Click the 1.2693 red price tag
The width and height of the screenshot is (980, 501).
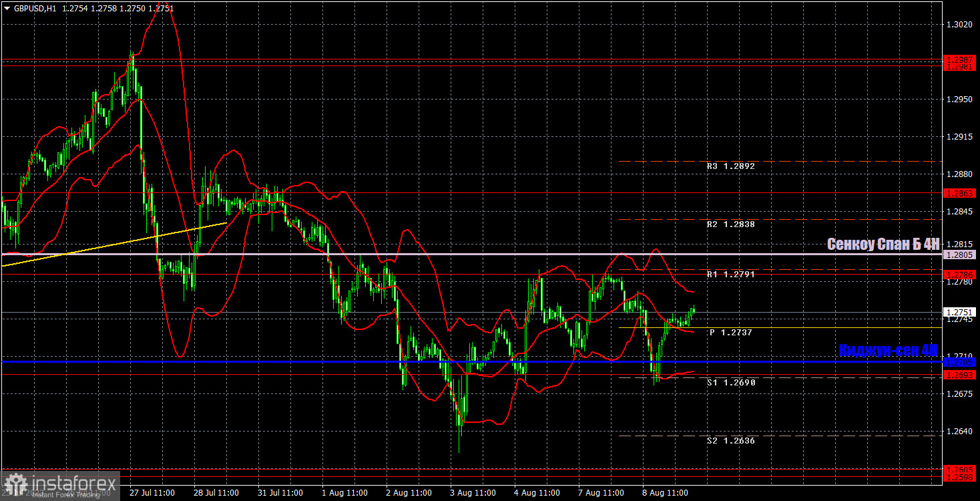[x=960, y=375]
